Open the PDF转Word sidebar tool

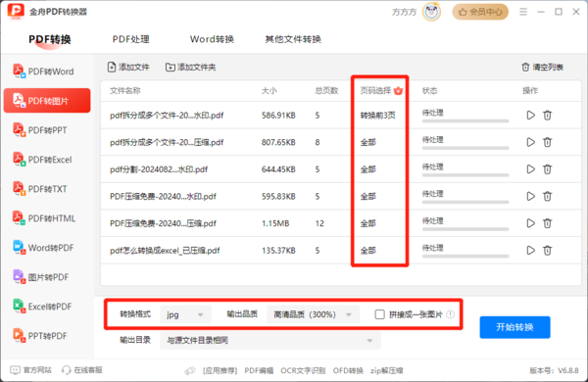[47, 72]
